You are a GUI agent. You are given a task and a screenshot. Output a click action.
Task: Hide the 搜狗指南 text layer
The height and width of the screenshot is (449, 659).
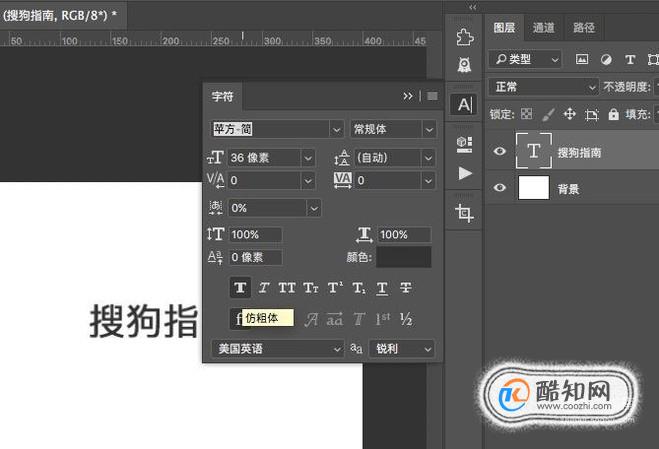point(500,151)
